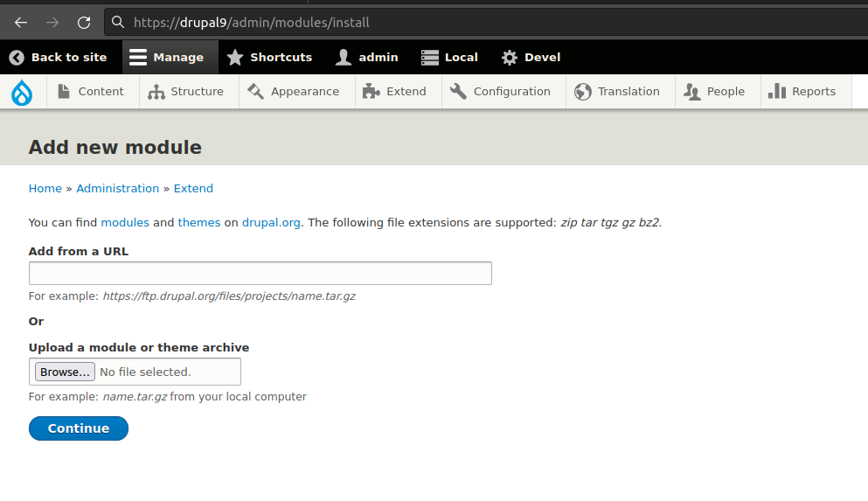Follow the Home breadcrumb link
Screen dimensions: 868x501
(x=45, y=188)
